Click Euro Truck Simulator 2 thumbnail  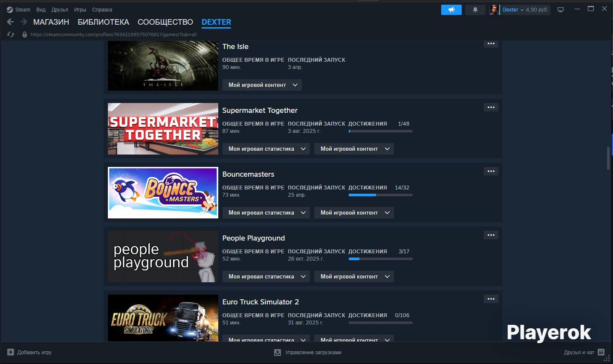[163, 318]
